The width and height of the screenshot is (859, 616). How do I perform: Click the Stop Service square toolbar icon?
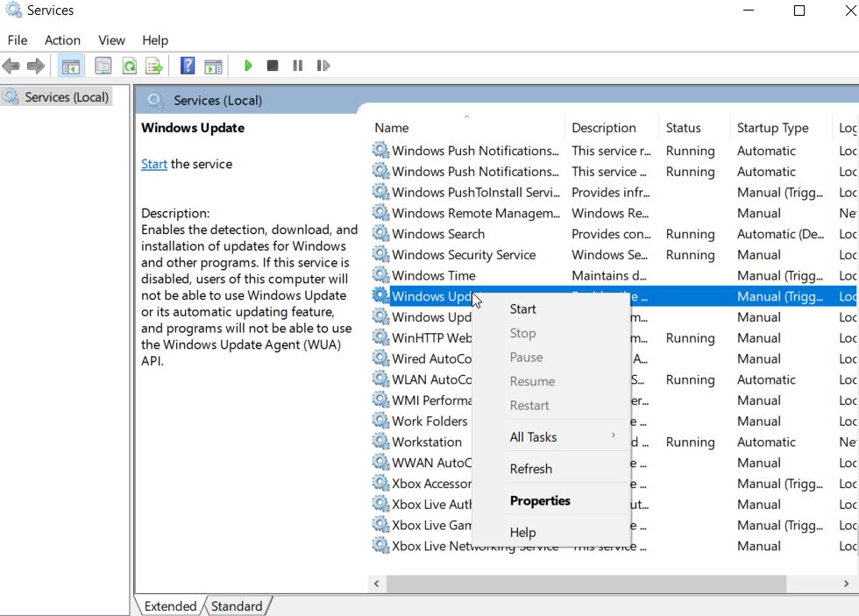click(x=273, y=67)
